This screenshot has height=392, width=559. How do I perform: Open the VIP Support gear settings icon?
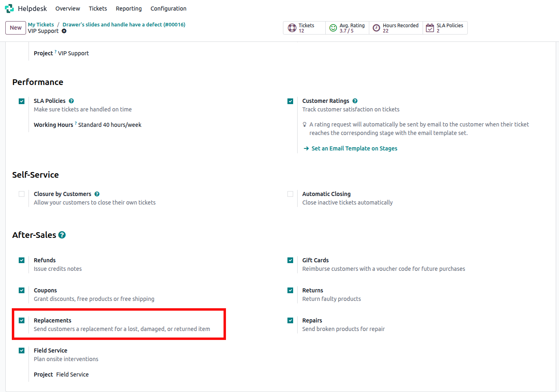point(64,31)
